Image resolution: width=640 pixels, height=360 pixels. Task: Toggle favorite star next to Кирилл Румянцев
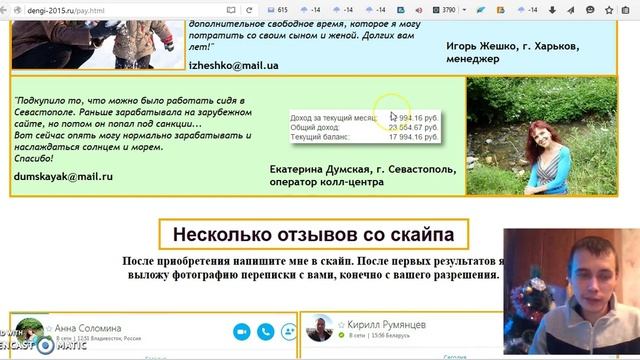click(341, 325)
